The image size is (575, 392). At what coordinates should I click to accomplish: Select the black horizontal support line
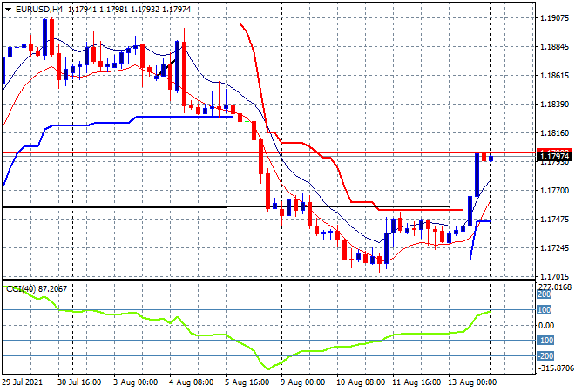[226, 207]
